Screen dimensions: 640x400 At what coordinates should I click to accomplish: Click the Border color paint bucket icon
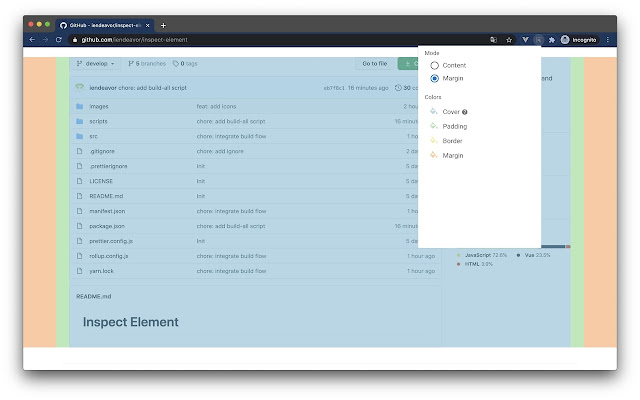[x=433, y=141]
